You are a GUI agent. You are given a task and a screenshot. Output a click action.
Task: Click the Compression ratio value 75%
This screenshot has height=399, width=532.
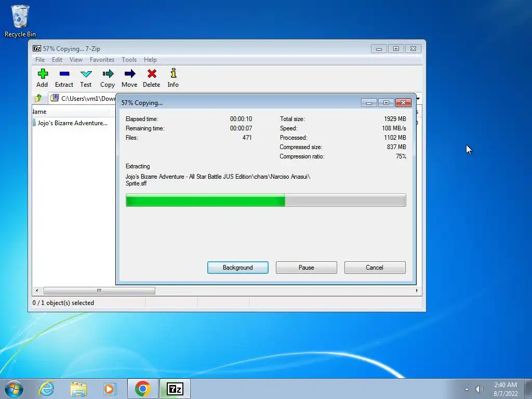click(x=401, y=156)
